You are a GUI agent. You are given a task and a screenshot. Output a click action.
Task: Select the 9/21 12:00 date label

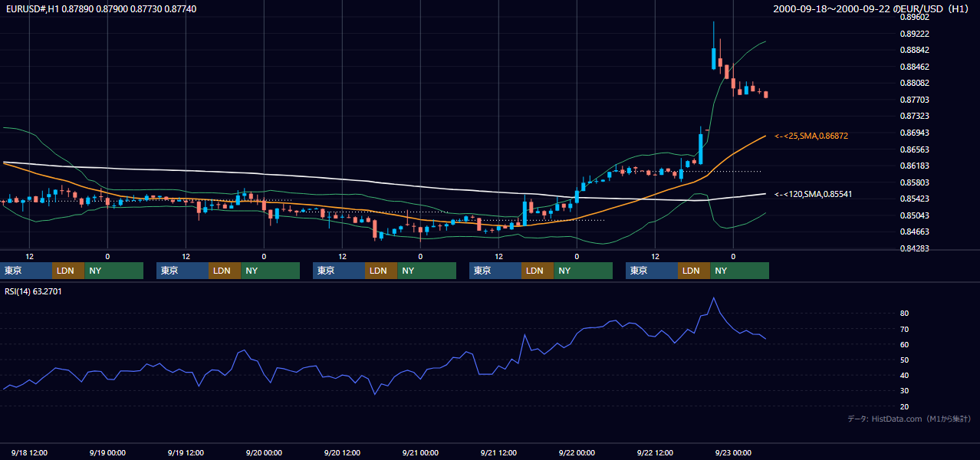[498, 453]
